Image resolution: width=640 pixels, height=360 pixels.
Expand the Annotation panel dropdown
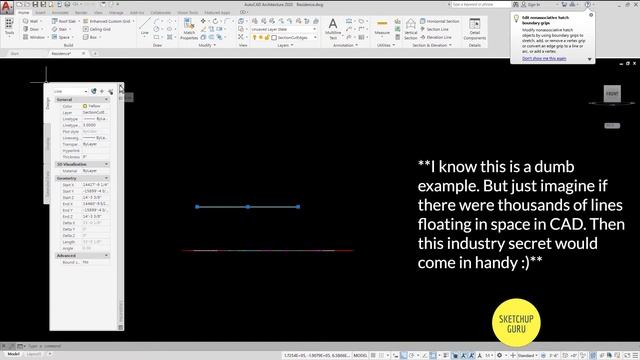pyautogui.click(x=345, y=45)
